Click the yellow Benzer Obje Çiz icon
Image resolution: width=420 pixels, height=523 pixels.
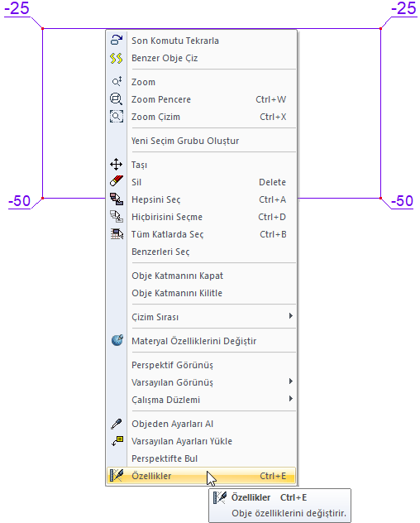pyautogui.click(x=117, y=58)
